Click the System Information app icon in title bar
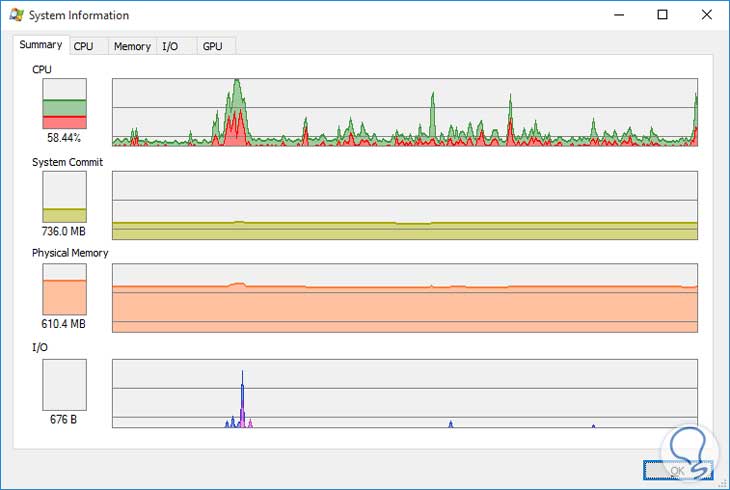This screenshot has height=490, width=730. pos(16,15)
